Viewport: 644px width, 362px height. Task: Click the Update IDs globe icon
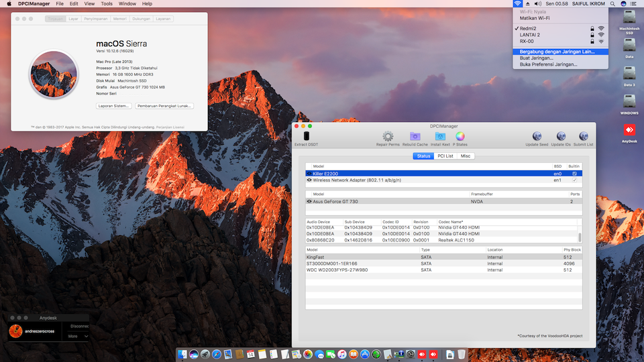[x=561, y=136]
